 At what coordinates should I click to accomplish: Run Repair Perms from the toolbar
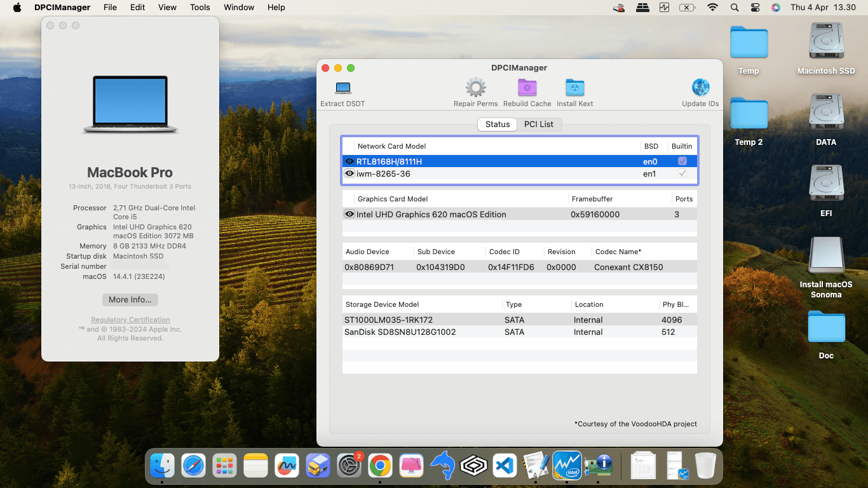475,89
